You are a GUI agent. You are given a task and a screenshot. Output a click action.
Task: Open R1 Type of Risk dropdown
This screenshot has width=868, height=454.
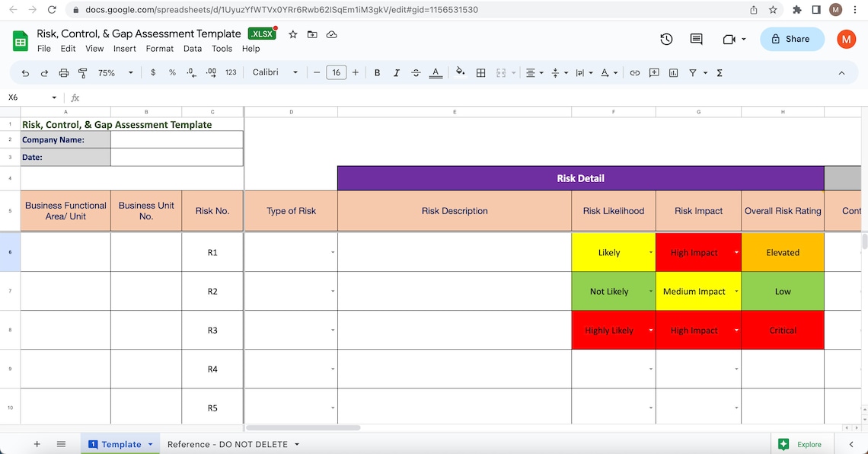tap(332, 252)
